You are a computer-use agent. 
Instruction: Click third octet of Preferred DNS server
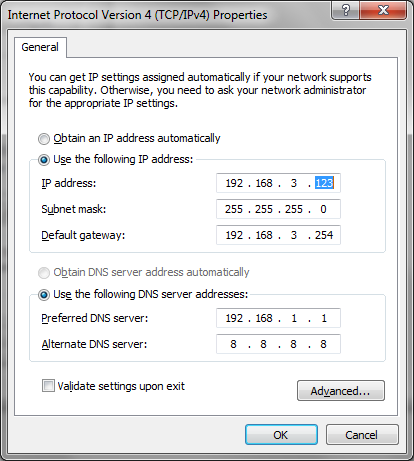[294, 318]
